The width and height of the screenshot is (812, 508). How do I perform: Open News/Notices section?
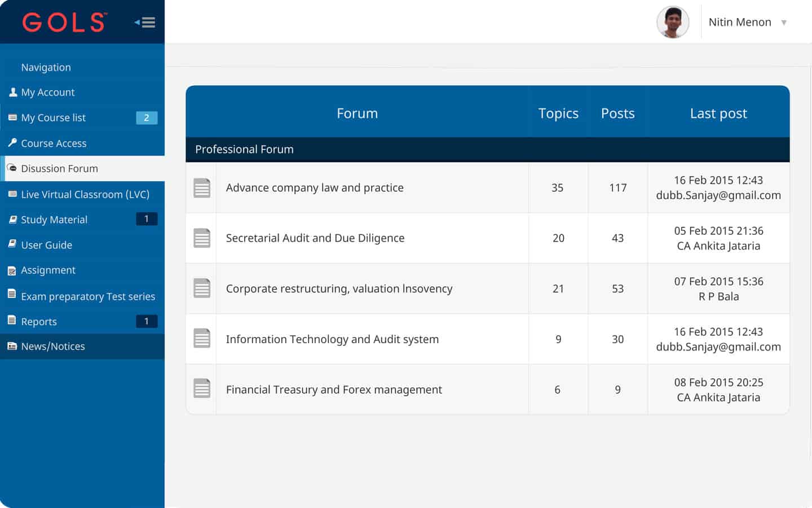click(82, 346)
